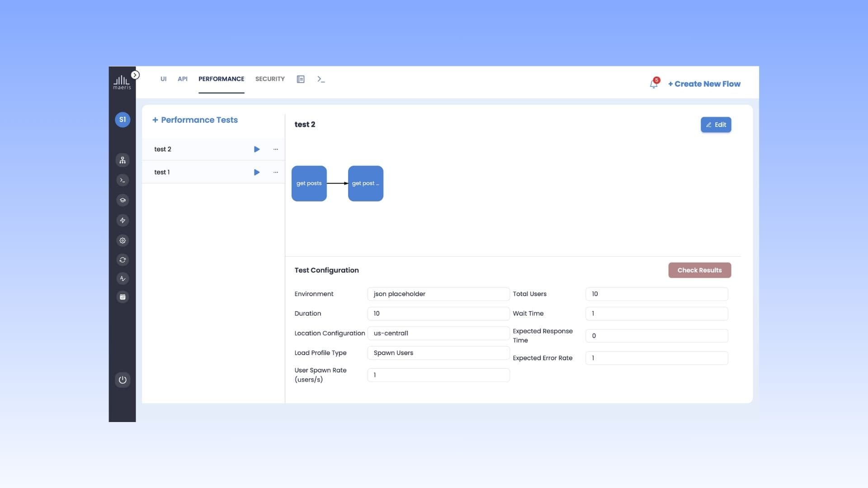This screenshot has height=488, width=868.
Task: Open settings gear in sidebar
Action: click(123, 240)
